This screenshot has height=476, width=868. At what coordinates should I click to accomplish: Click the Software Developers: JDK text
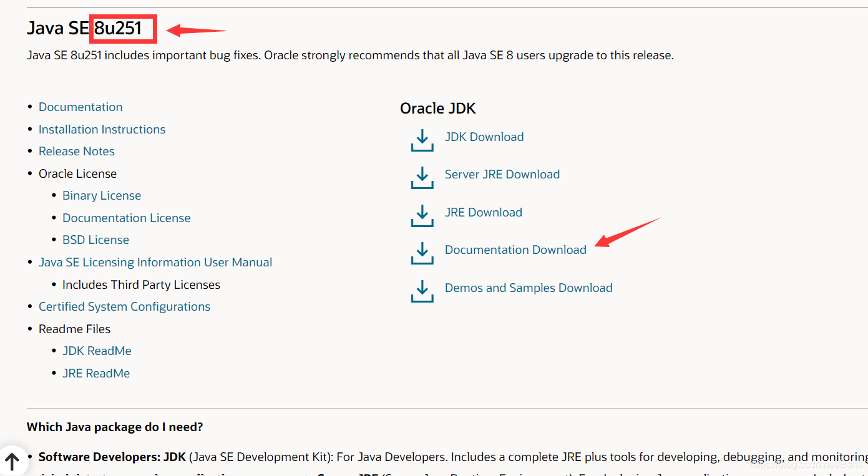pos(112,457)
